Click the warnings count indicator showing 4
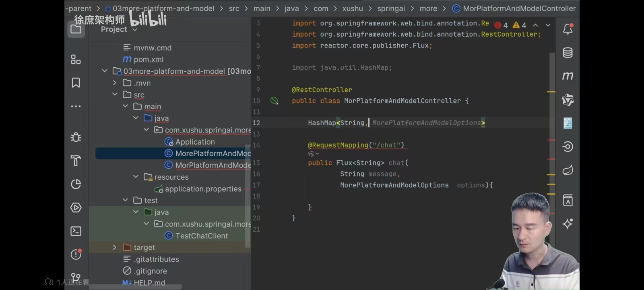The height and width of the screenshot is (290, 644). 520,25
